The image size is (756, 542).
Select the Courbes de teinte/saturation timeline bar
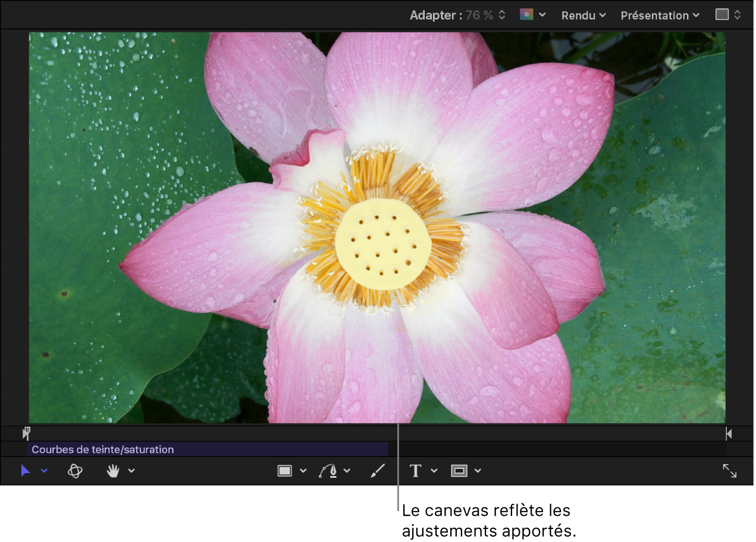(x=208, y=449)
